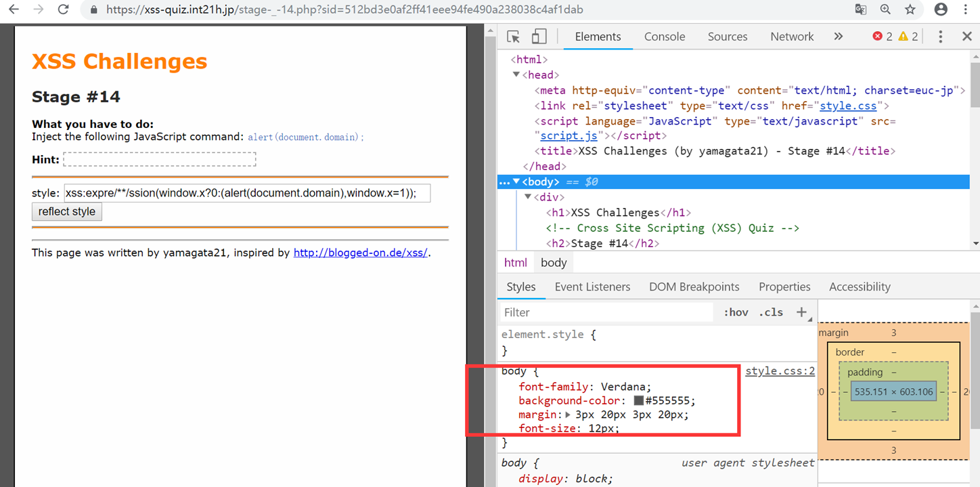Open the translate page icon

[860, 9]
